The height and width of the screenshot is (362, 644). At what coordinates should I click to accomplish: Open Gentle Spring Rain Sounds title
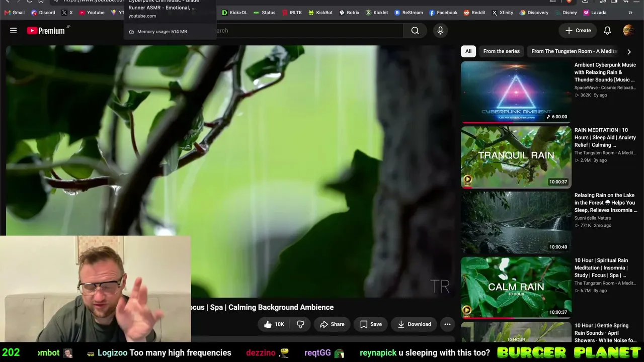coord(605,333)
